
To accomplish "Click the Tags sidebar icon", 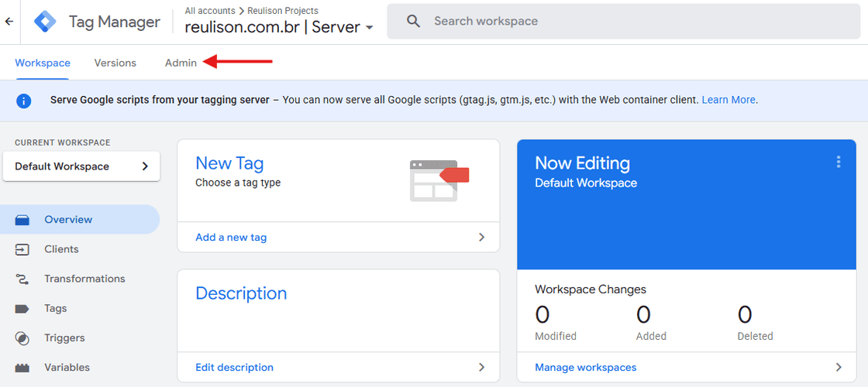I will (x=22, y=309).
